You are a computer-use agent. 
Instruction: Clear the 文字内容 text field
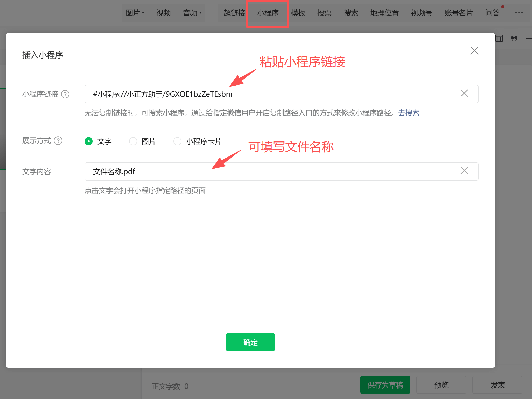[464, 171]
